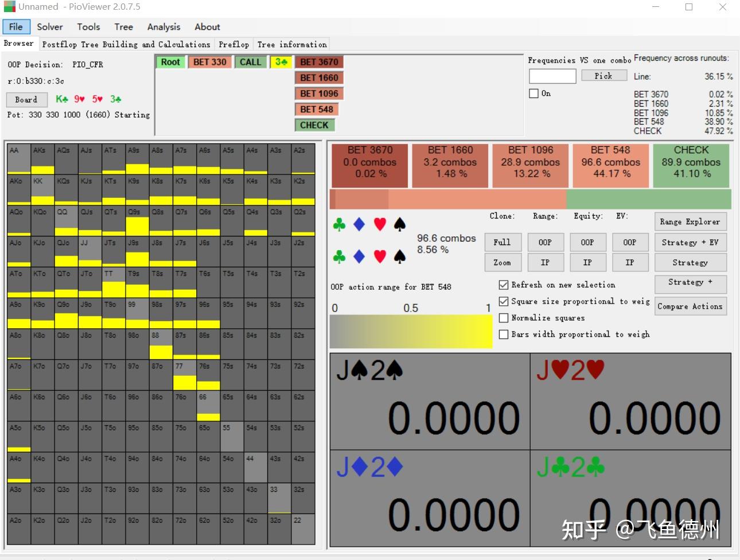Click the CALL node in tree path
Viewport: 740px width, 560px height.
click(x=250, y=62)
